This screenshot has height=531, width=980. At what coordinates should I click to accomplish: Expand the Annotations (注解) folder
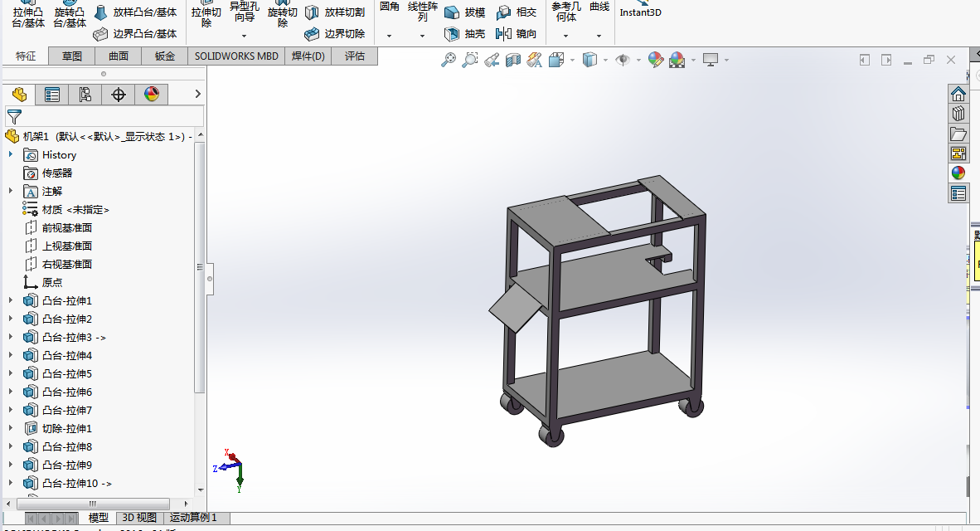[11, 191]
